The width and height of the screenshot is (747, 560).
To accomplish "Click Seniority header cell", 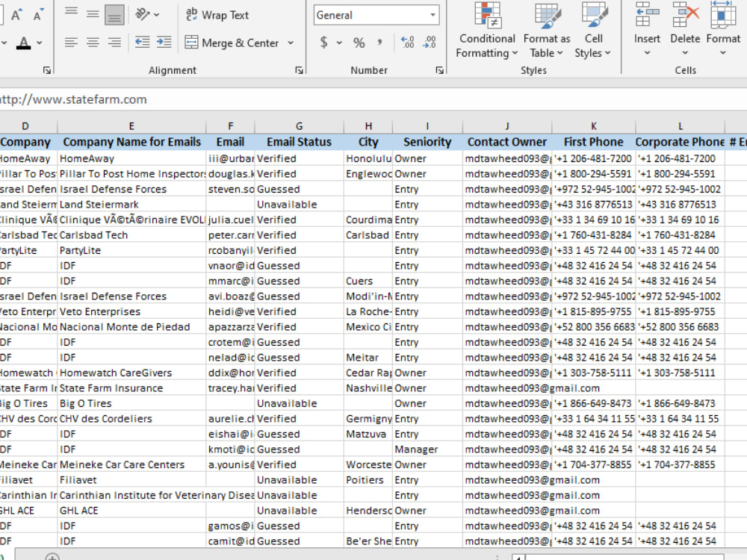I will 427,142.
